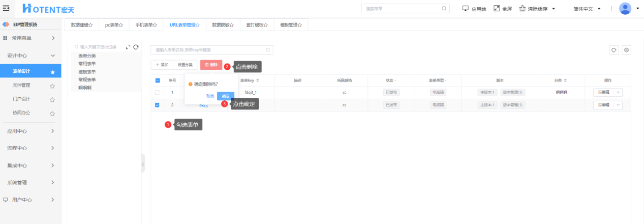Open user avatar dropdown arrow

[x=637, y=9]
